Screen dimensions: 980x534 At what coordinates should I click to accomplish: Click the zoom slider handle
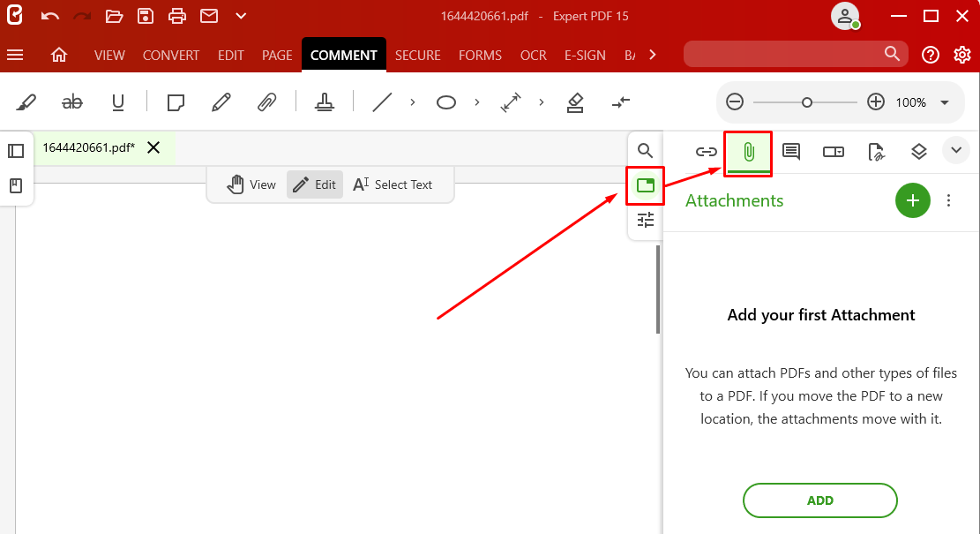click(x=806, y=102)
